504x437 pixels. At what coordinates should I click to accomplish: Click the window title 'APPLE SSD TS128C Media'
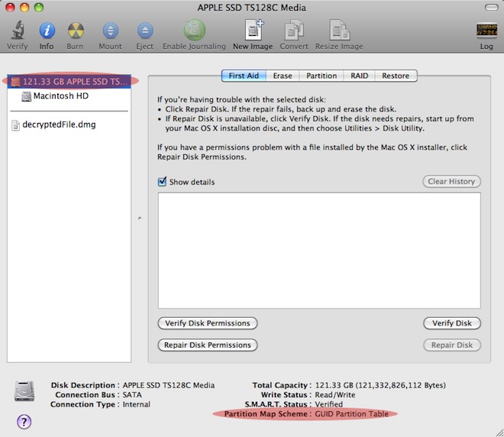pos(252,8)
